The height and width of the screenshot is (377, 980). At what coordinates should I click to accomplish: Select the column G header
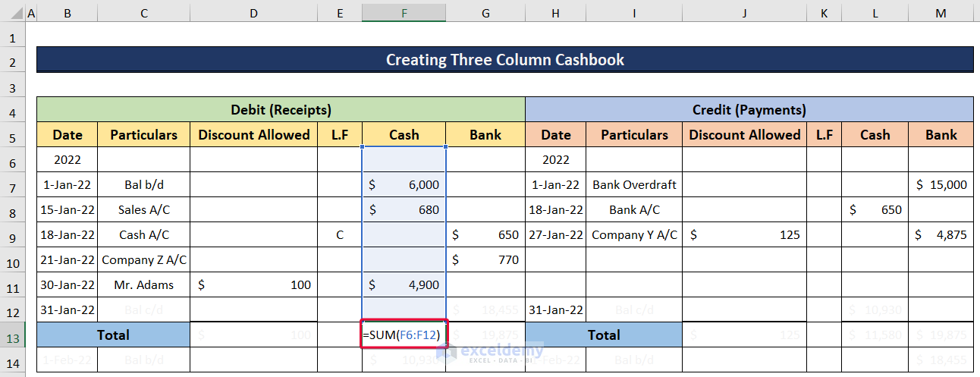click(485, 13)
